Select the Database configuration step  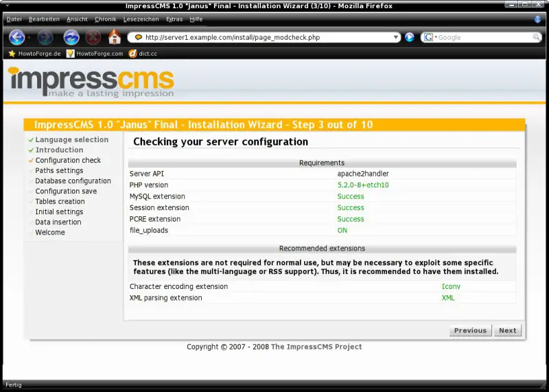pyautogui.click(x=73, y=181)
